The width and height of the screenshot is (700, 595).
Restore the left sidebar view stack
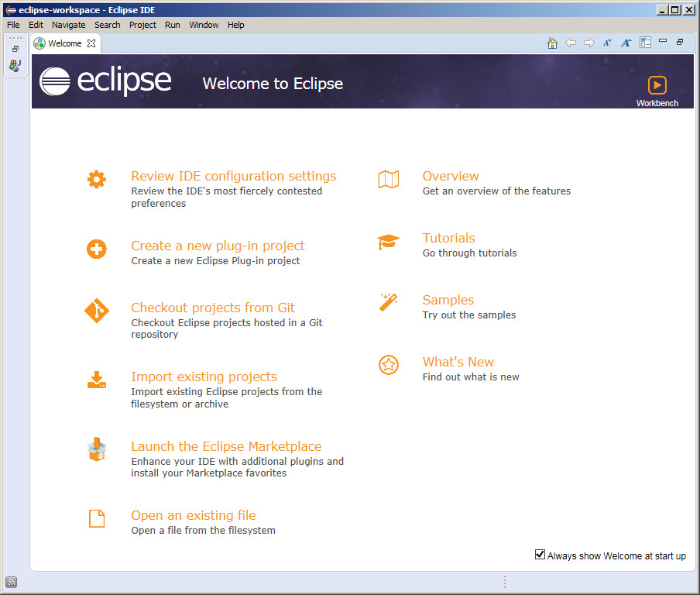15,49
